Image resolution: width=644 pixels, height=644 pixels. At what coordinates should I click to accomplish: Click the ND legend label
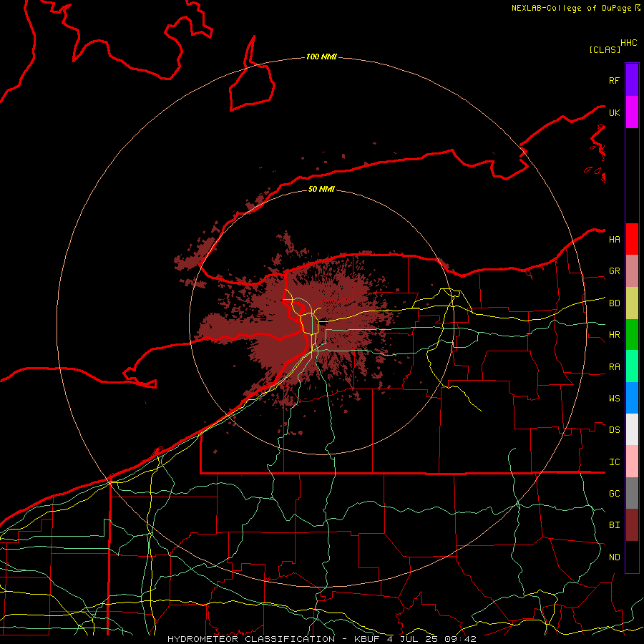click(614, 557)
